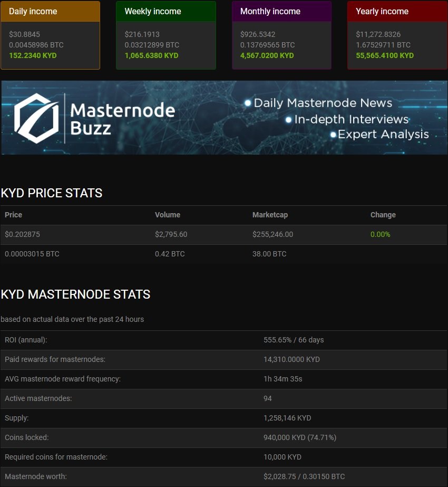448x487 pixels.
Task: Click weekly income 0.03212899 BTC
Action: [x=152, y=45]
